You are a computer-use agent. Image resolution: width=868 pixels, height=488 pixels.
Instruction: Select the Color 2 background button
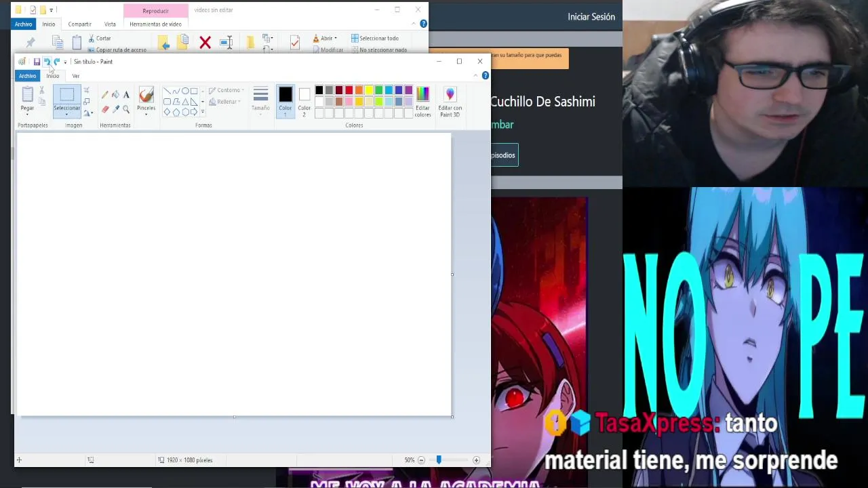[304, 102]
